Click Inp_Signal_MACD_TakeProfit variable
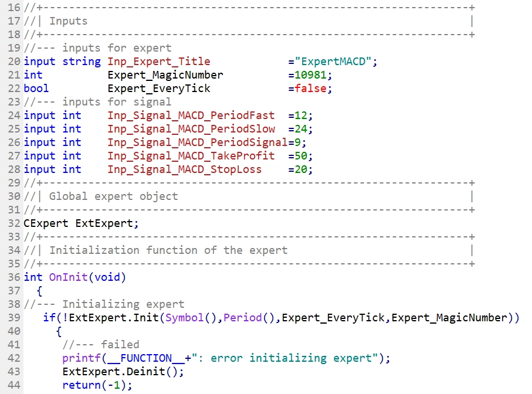 (x=191, y=156)
